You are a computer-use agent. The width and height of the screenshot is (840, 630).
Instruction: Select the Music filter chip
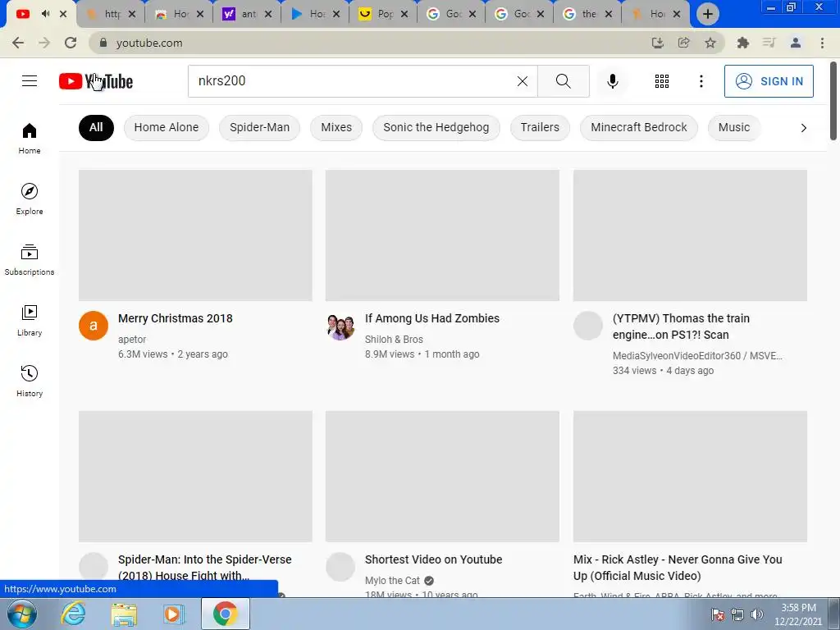tap(734, 127)
